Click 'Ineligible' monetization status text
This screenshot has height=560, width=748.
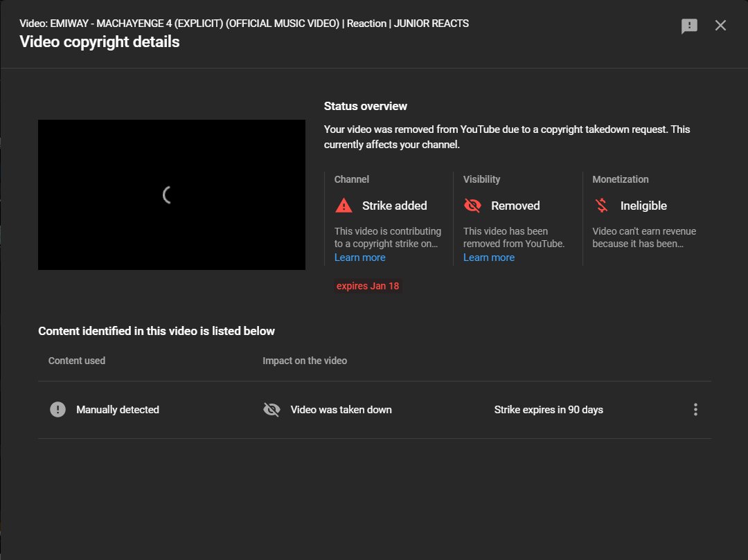[x=643, y=206]
